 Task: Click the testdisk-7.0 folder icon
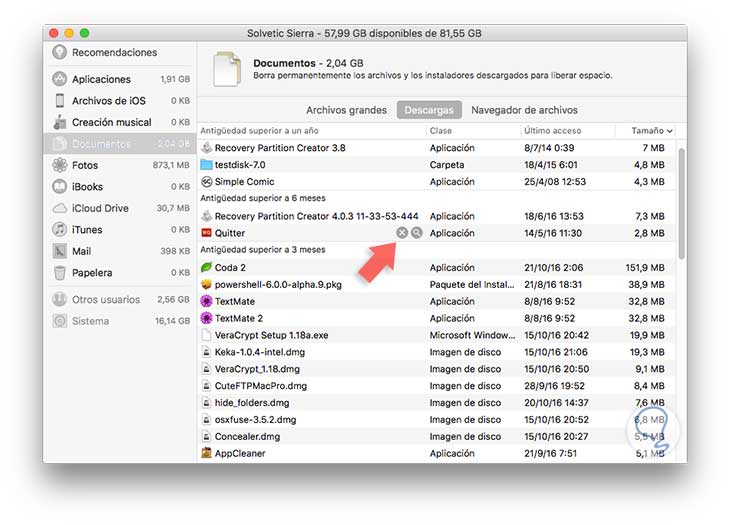(x=206, y=165)
